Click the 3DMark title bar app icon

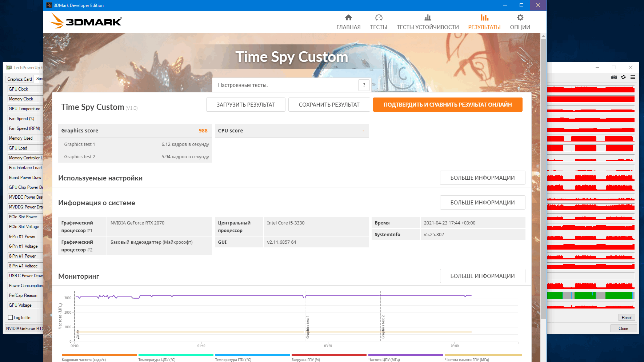coord(49,5)
